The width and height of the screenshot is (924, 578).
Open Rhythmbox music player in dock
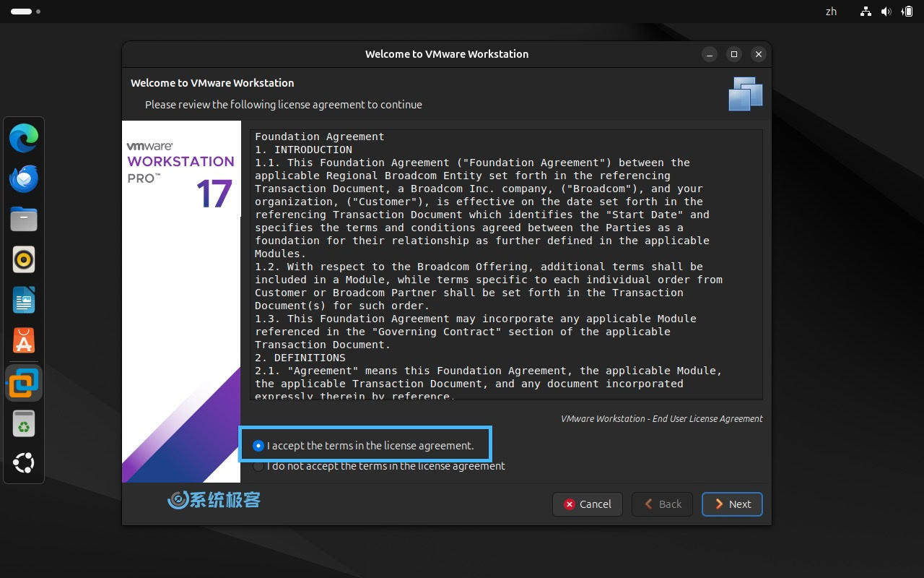click(x=24, y=259)
